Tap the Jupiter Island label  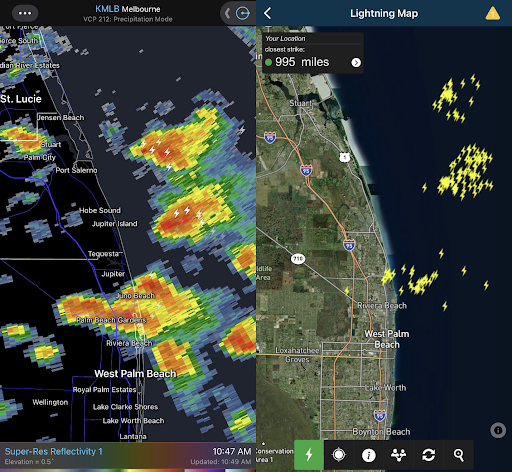114,224
